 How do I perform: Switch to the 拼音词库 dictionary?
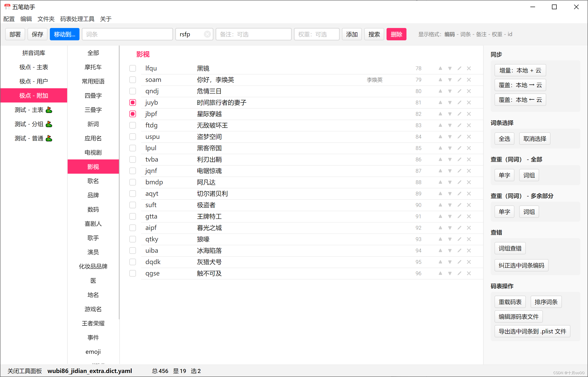click(33, 53)
